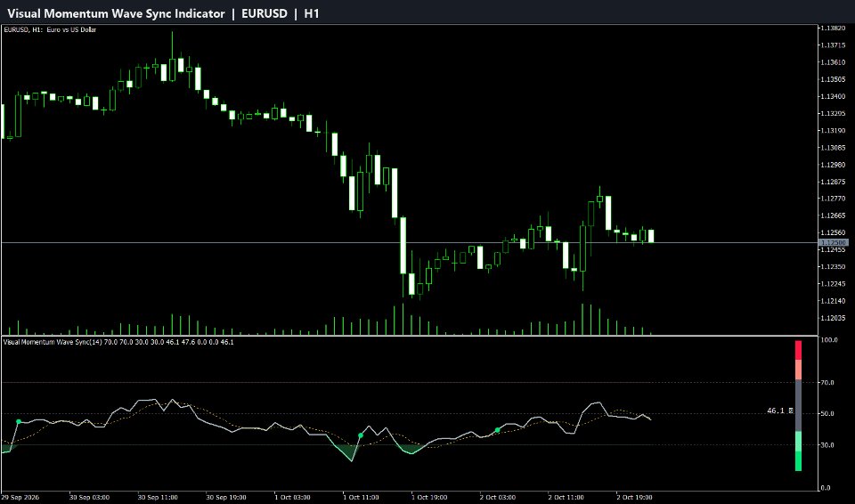The image size is (855, 504).
Task: Click indicator scale label 100.0
Action: pos(829,340)
